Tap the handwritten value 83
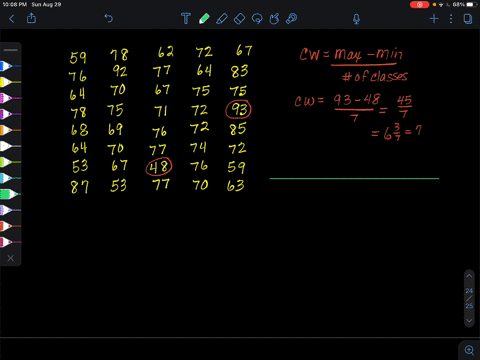 pyautogui.click(x=240, y=71)
